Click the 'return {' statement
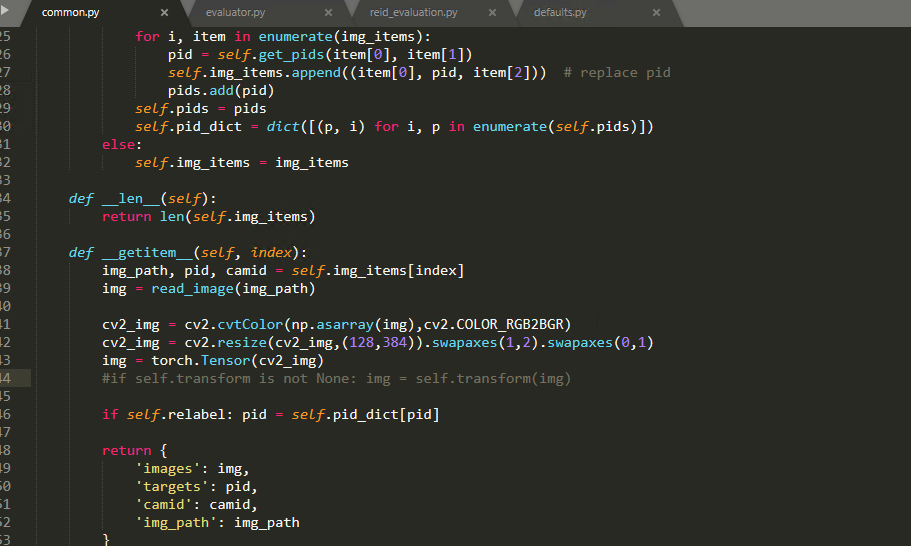 135,451
